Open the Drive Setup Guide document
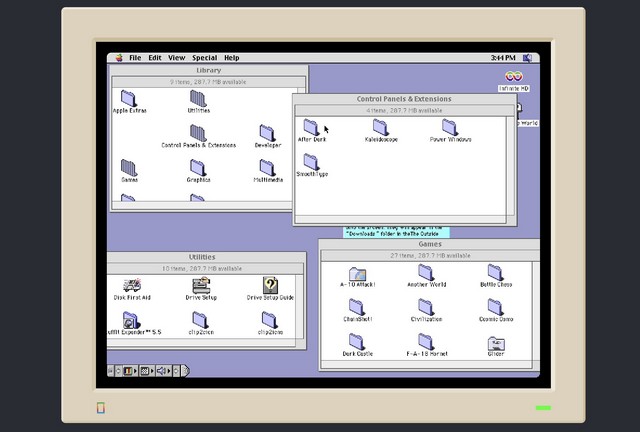640x432 pixels. point(269,287)
